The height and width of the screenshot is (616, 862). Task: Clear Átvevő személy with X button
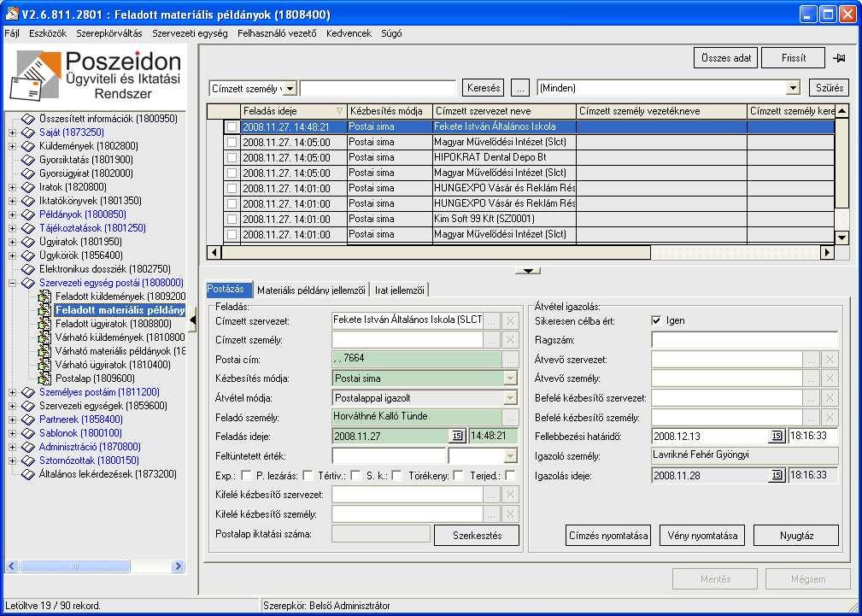pos(830,378)
